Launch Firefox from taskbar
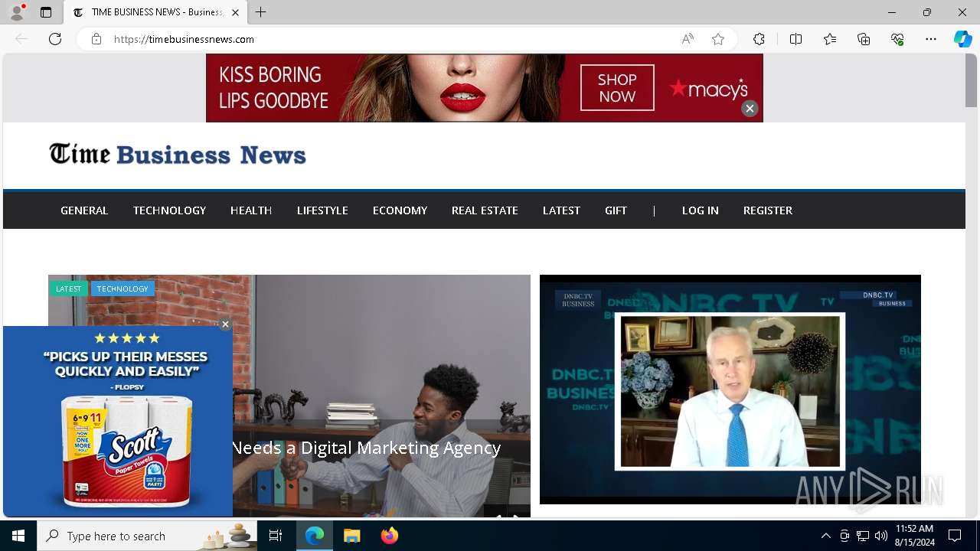 [390, 536]
